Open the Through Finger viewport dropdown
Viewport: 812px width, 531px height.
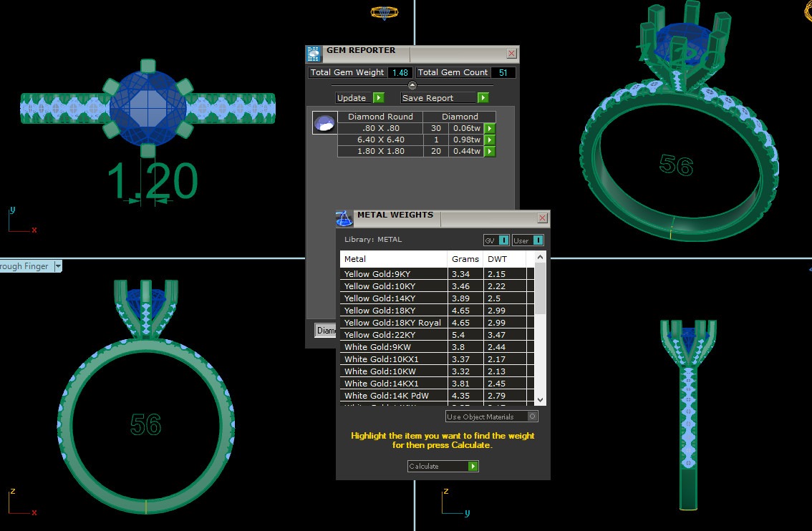58,266
